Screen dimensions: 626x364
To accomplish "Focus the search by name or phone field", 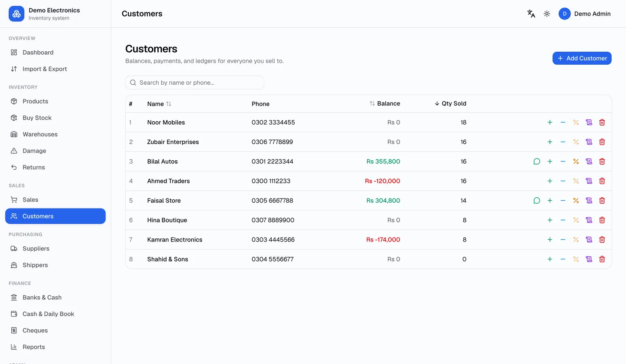I will pos(195,83).
